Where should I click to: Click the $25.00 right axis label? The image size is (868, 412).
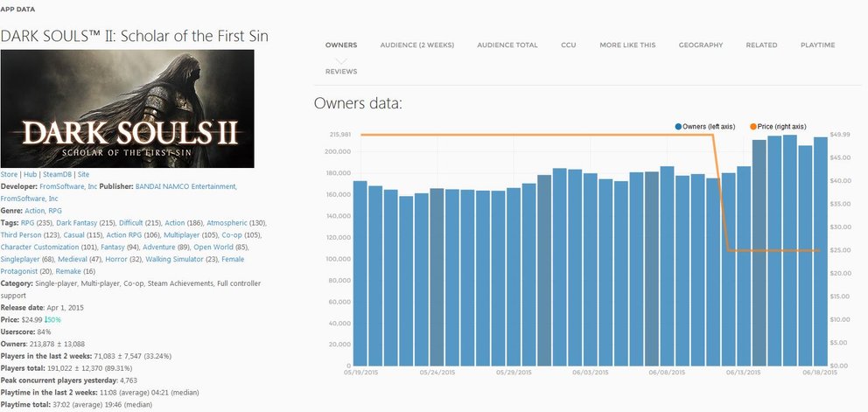840,250
